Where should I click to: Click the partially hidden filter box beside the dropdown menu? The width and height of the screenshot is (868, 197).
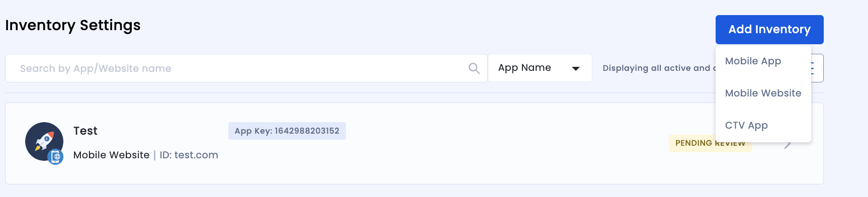(817, 68)
